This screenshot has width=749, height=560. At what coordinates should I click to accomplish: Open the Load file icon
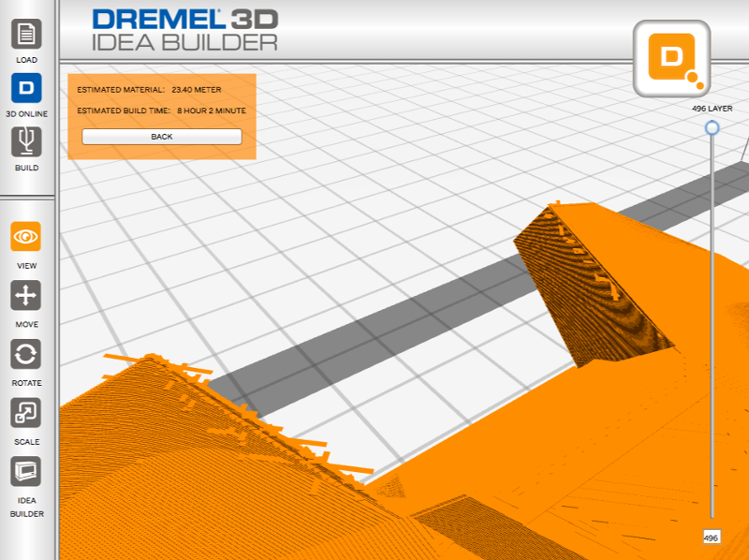tap(26, 34)
